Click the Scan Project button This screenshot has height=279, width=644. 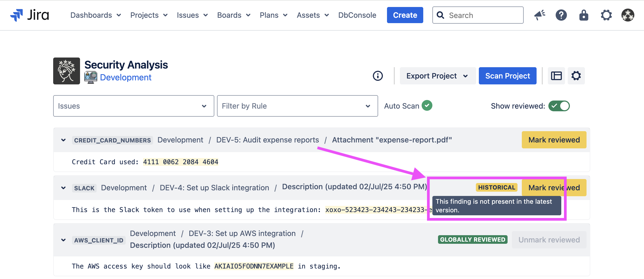click(x=507, y=76)
